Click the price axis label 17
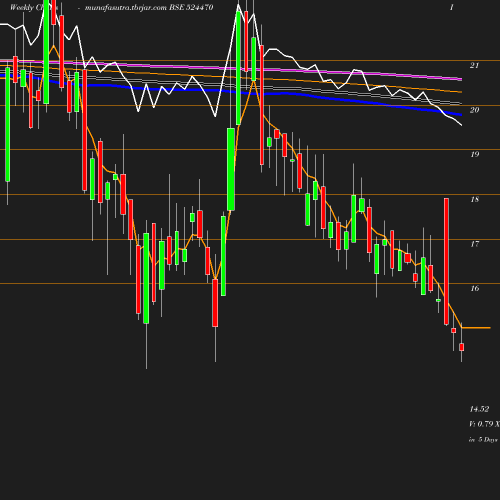The image size is (500, 500). pos(474,244)
